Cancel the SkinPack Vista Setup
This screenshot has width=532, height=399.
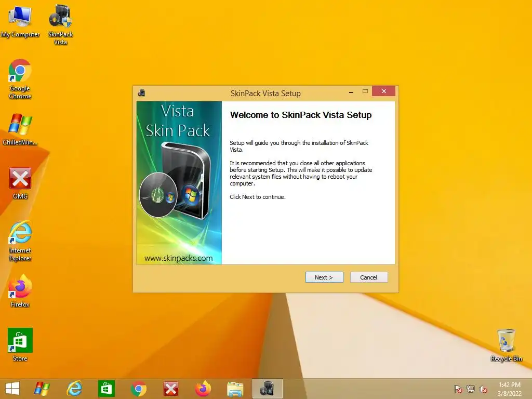[368, 277]
